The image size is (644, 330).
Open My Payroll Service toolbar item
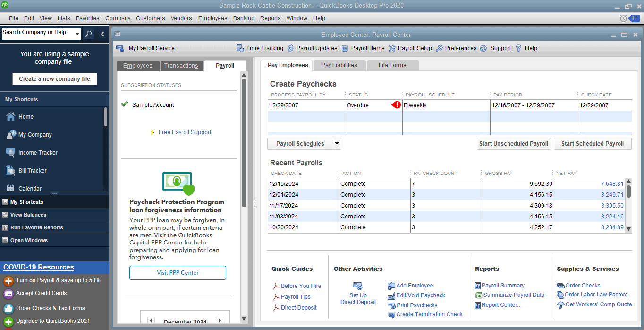(x=145, y=48)
